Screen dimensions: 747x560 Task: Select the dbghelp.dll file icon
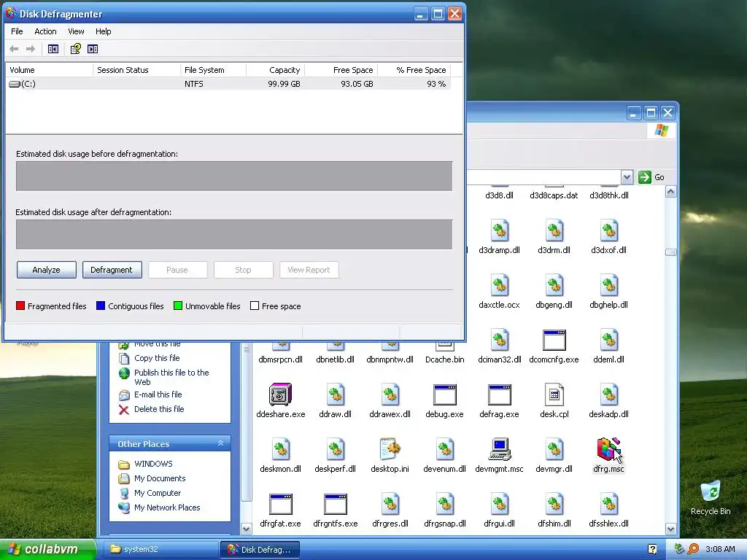point(609,286)
